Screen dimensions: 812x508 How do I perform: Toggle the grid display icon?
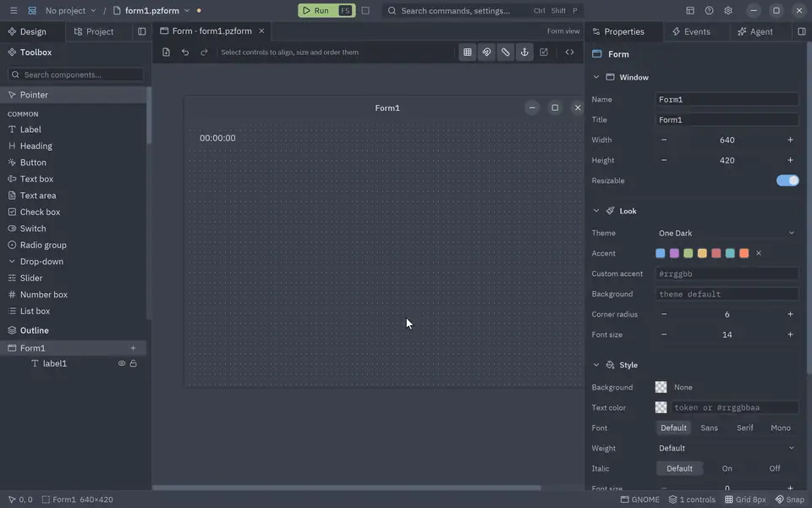point(467,52)
